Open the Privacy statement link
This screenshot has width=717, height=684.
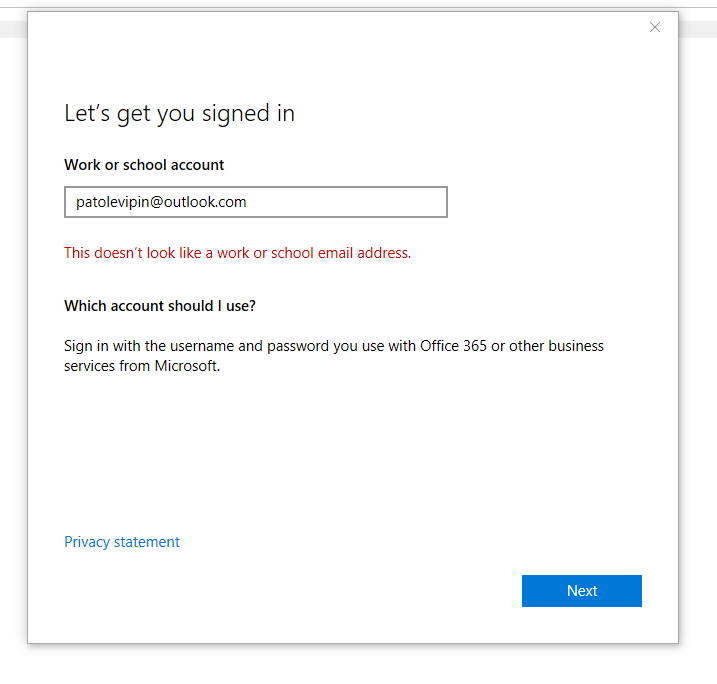pyautogui.click(x=122, y=542)
